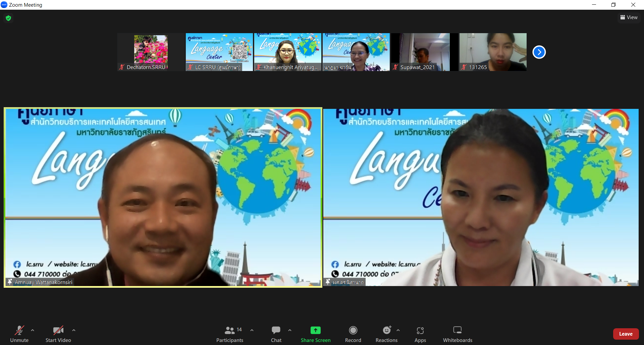This screenshot has width=644, height=345.
Task: Select the Supawat_2021 video thumbnail
Action: click(424, 52)
